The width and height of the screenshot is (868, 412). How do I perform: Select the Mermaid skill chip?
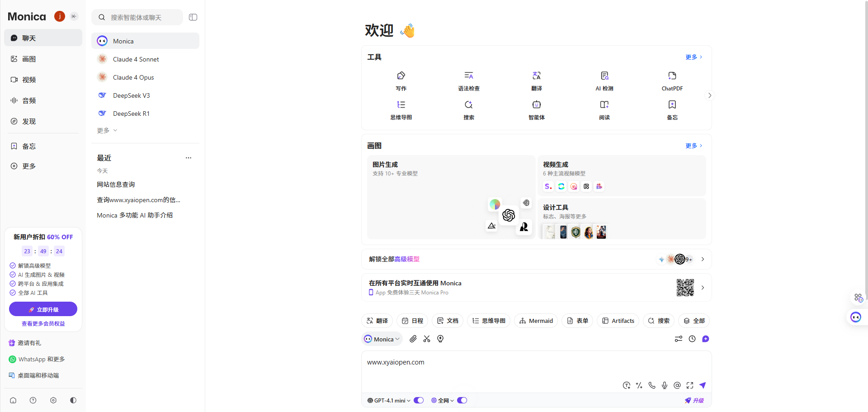(x=536, y=321)
